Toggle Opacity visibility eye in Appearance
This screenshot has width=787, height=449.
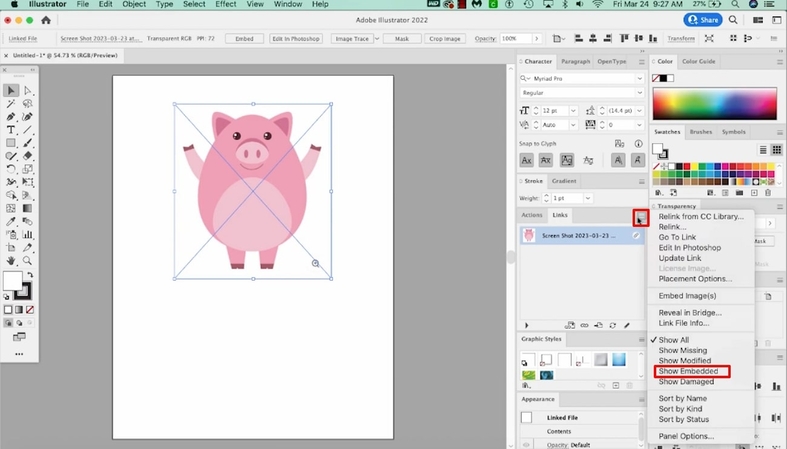527,444
